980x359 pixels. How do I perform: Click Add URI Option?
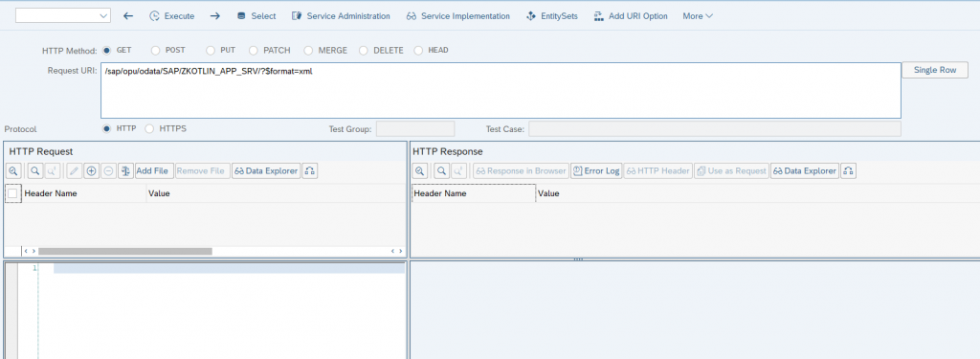tap(630, 15)
